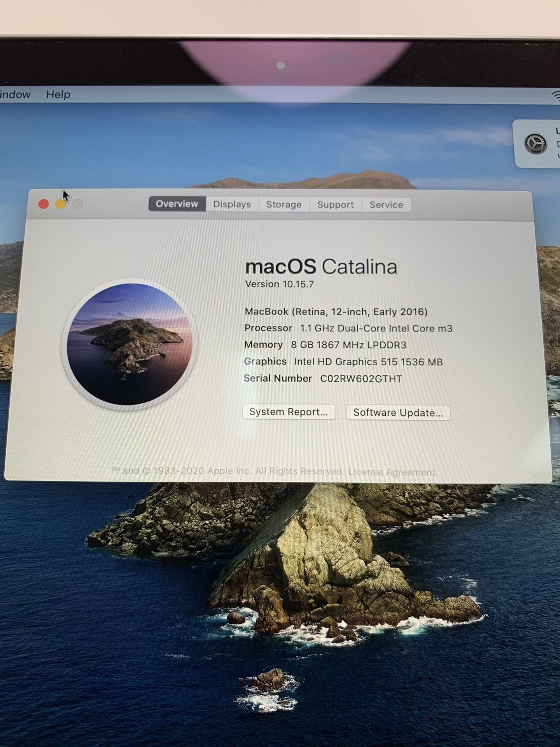The width and height of the screenshot is (560, 747).
Task: Close the About This Mac window
Action: pos(44,204)
